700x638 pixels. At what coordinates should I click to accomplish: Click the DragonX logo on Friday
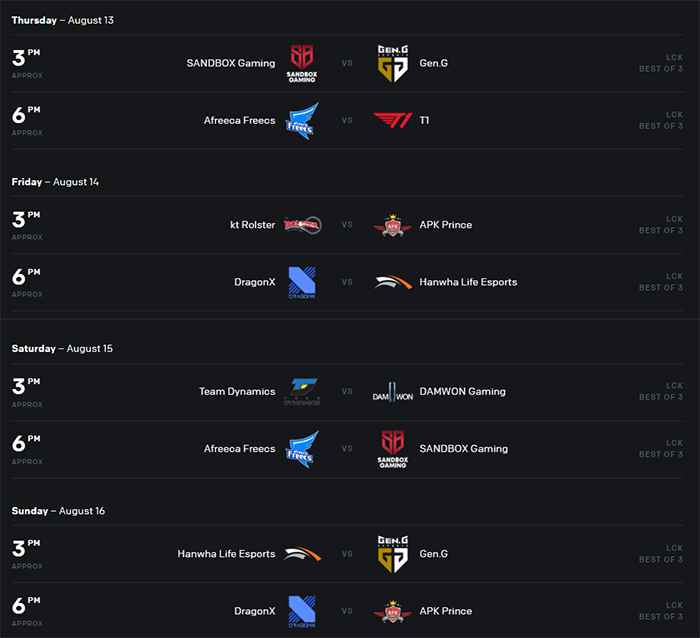click(x=302, y=282)
